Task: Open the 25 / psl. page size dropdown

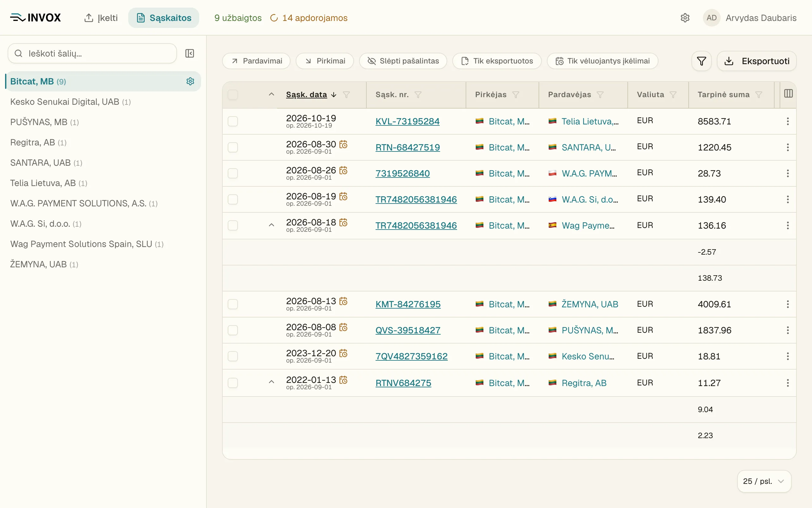Action: pos(764,481)
